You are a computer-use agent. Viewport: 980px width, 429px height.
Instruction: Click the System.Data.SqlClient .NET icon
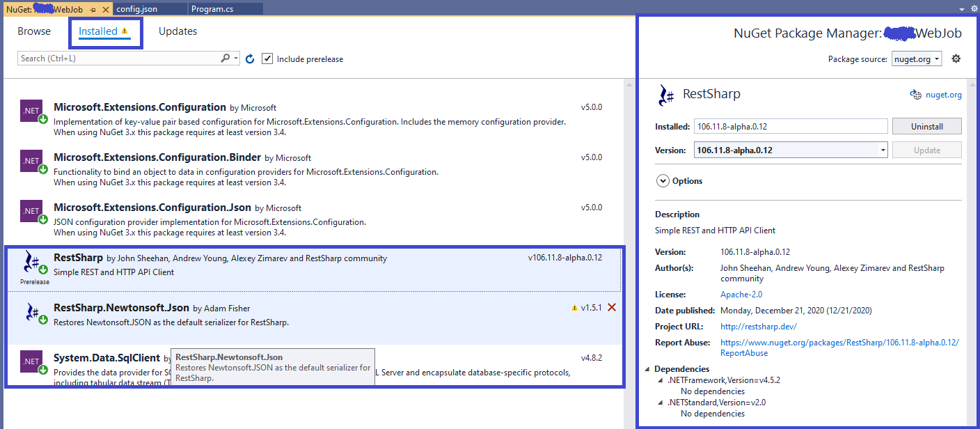(x=32, y=362)
